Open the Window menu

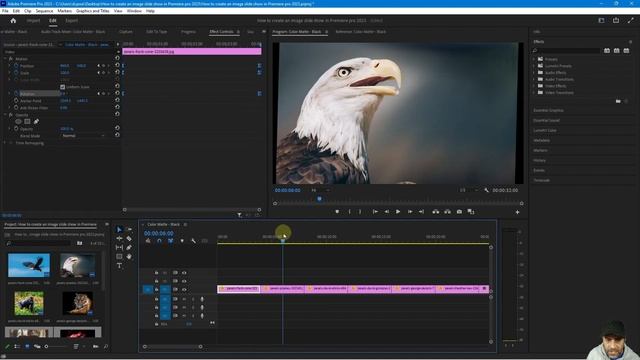[134, 11]
